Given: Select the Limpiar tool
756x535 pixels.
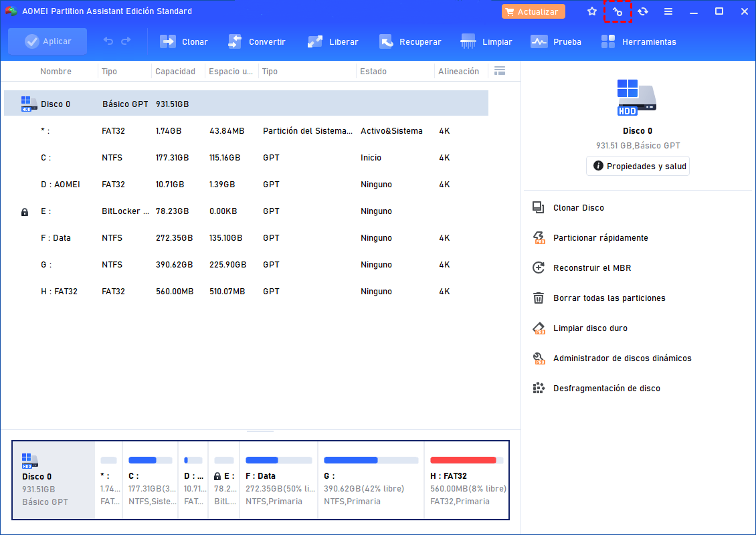Looking at the screenshot, I should tap(486, 41).
